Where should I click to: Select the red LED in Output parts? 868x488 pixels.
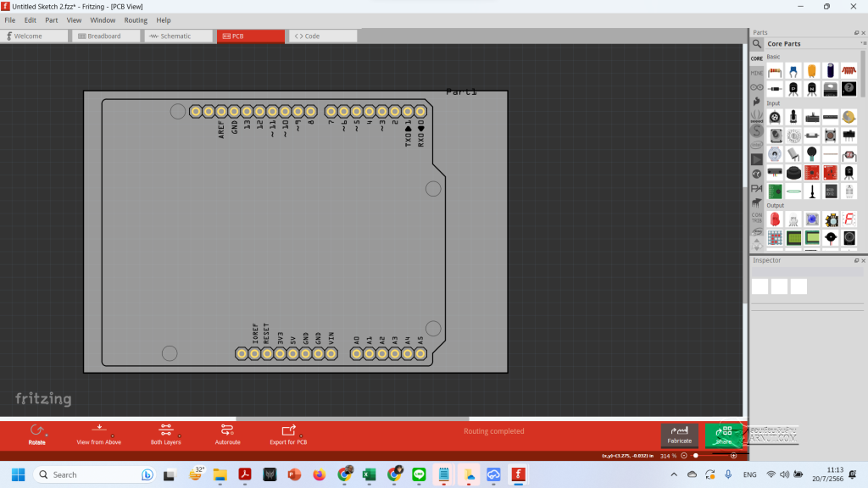point(776,219)
